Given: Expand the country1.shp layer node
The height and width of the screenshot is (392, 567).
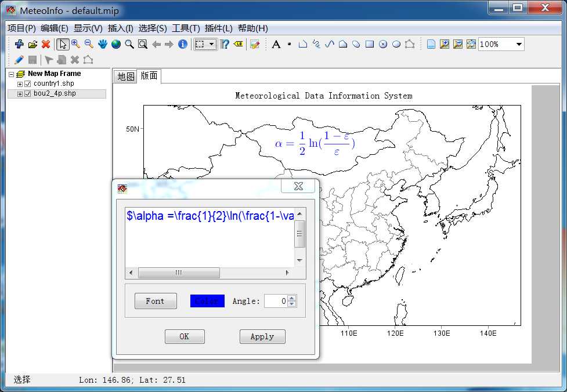Looking at the screenshot, I should [x=20, y=84].
